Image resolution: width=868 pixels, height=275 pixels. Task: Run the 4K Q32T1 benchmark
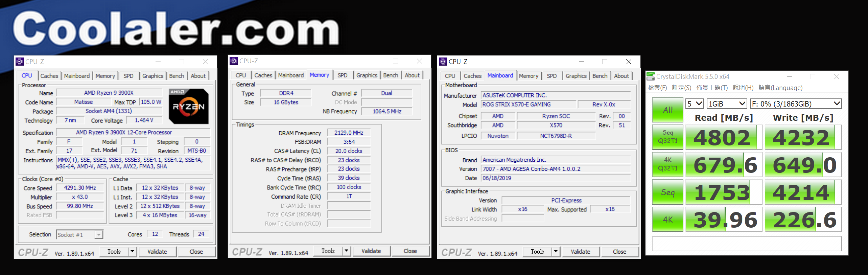tap(667, 165)
